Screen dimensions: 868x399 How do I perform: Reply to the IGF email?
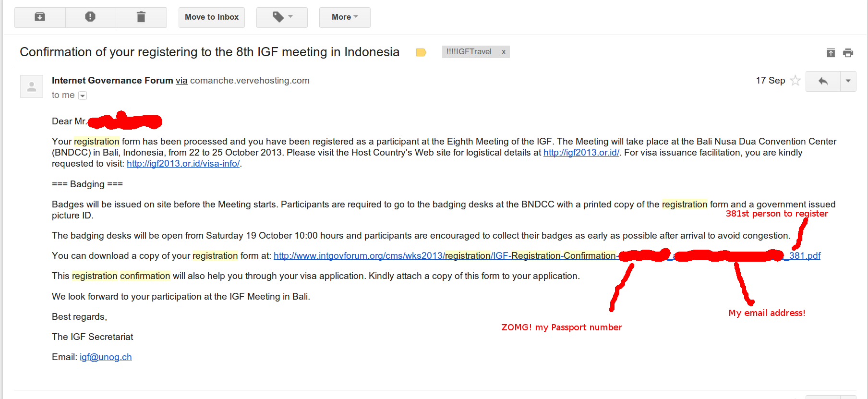tap(823, 81)
